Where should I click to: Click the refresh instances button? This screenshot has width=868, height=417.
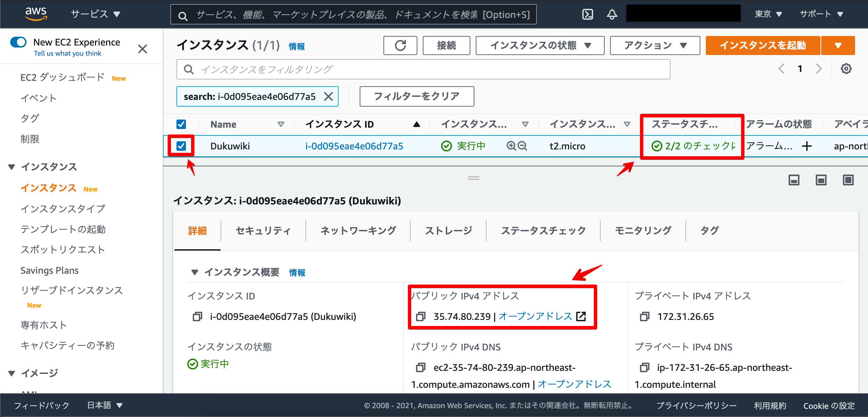400,46
